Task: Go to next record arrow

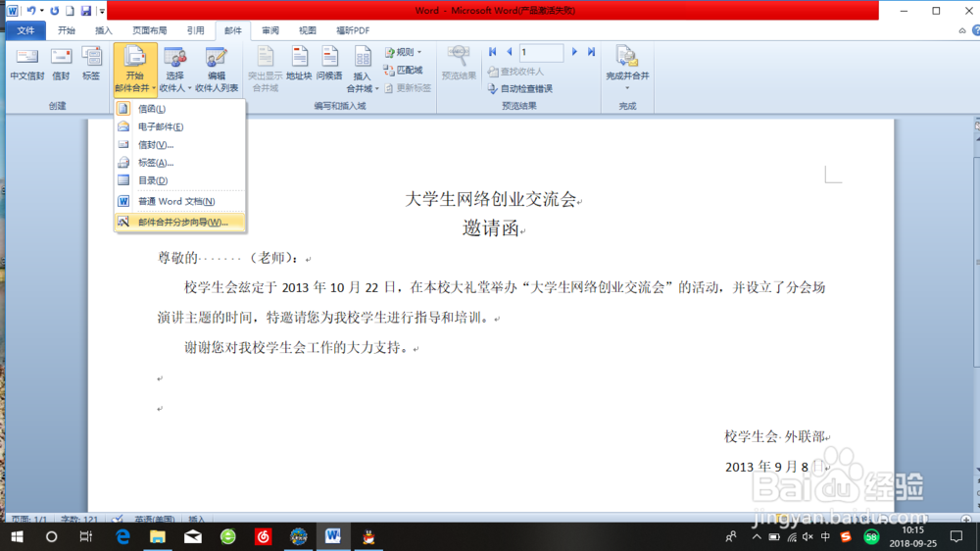Action: point(574,52)
